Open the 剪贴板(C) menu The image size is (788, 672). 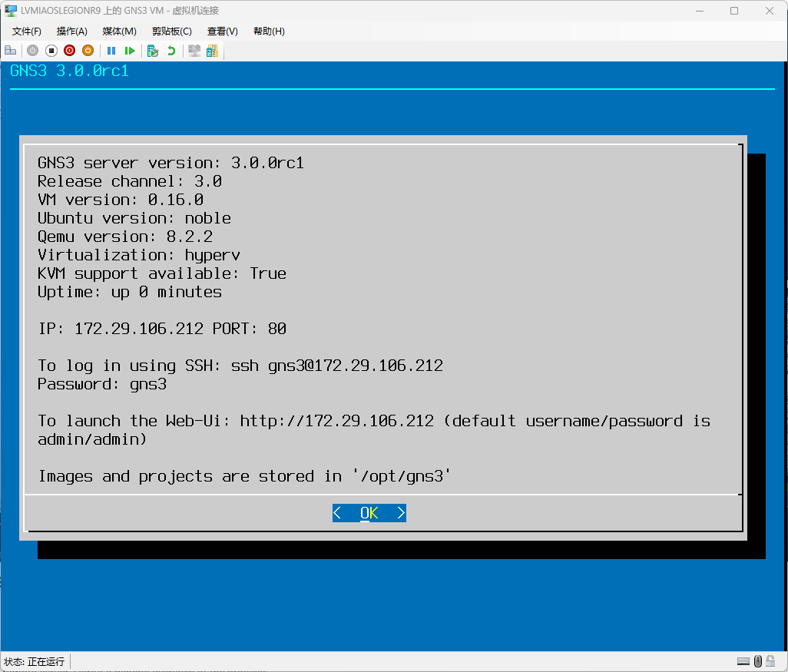pos(171,31)
